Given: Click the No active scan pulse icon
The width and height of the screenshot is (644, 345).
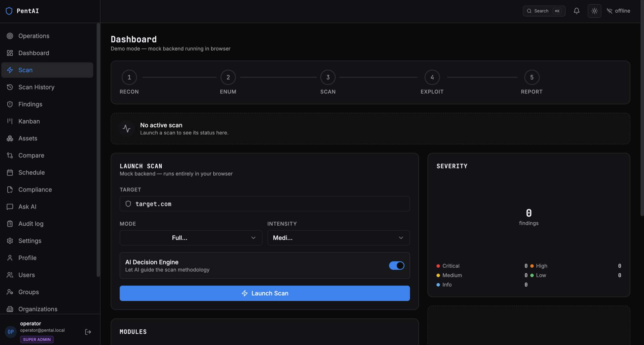Looking at the screenshot, I should pos(126,129).
